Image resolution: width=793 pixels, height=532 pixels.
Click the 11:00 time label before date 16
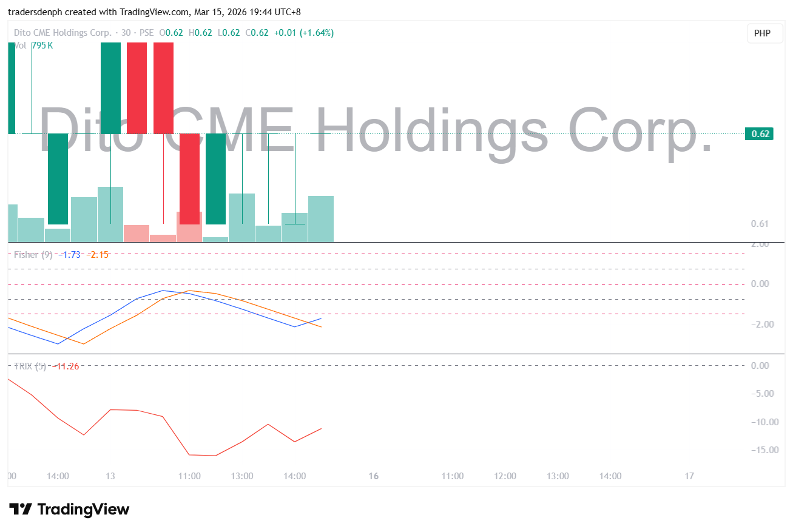pyautogui.click(x=189, y=476)
